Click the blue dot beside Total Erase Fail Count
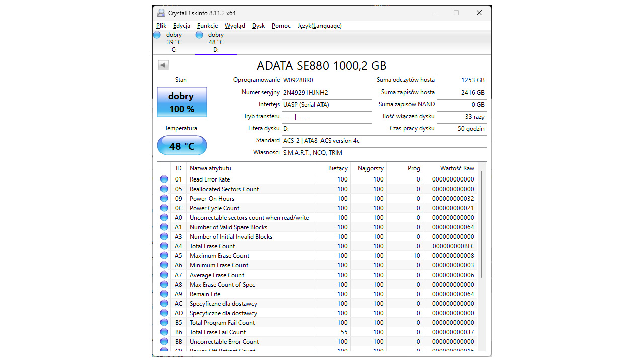 coord(164,332)
